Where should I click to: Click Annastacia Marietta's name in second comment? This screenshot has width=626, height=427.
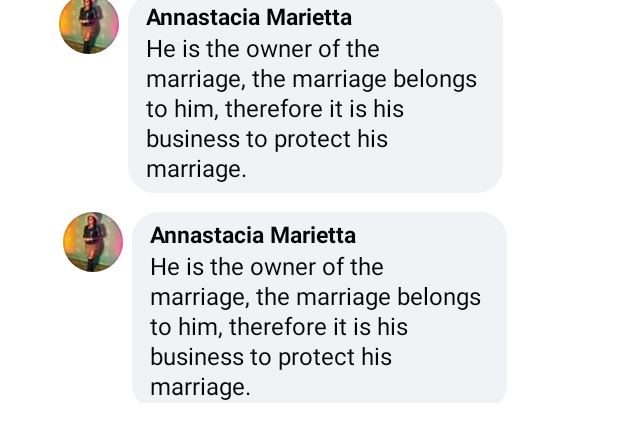point(253,236)
